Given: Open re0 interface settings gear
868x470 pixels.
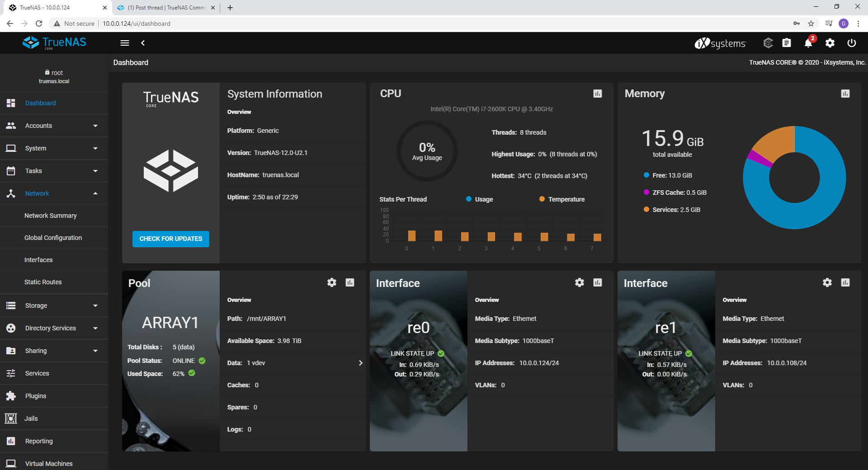Looking at the screenshot, I should pos(580,282).
